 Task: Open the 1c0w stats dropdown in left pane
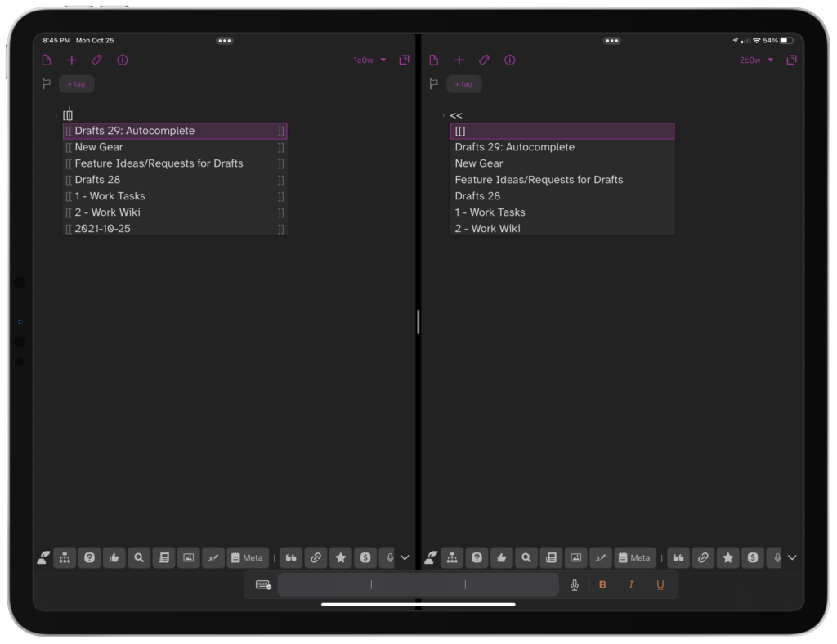pyautogui.click(x=369, y=60)
